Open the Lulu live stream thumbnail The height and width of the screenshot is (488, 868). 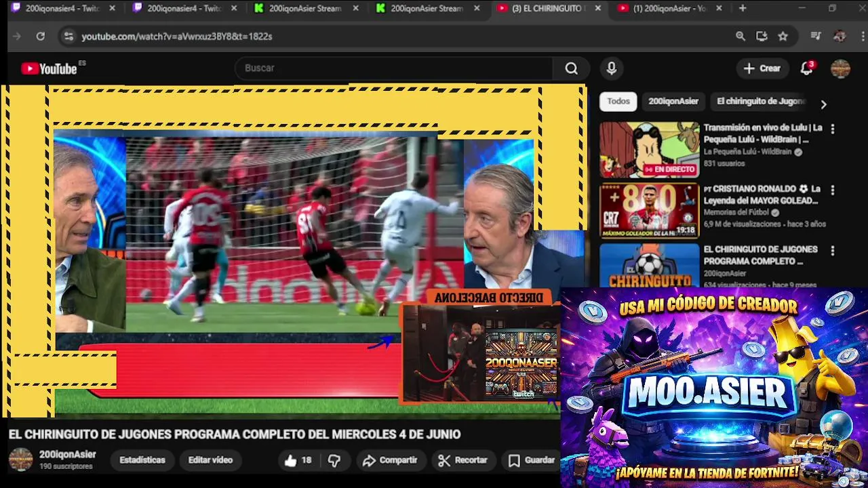coord(649,150)
